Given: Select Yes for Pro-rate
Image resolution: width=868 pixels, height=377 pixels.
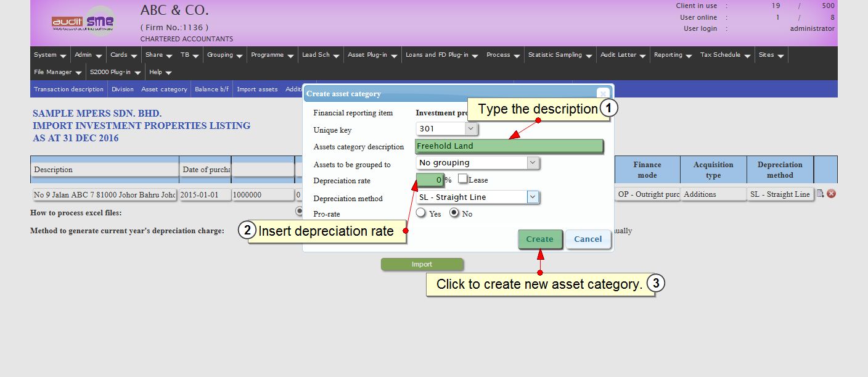Looking at the screenshot, I should (x=421, y=213).
